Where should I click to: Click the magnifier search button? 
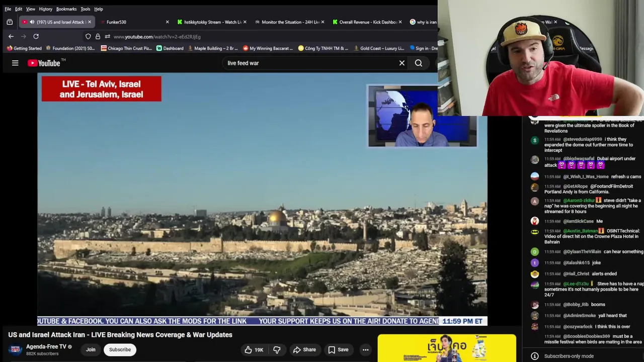tap(419, 63)
